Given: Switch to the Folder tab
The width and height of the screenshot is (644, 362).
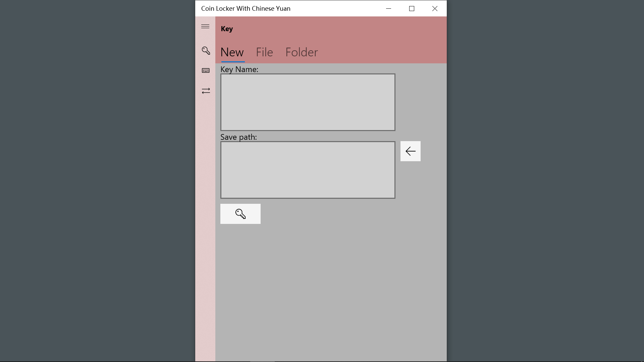Looking at the screenshot, I should pyautogui.click(x=301, y=52).
